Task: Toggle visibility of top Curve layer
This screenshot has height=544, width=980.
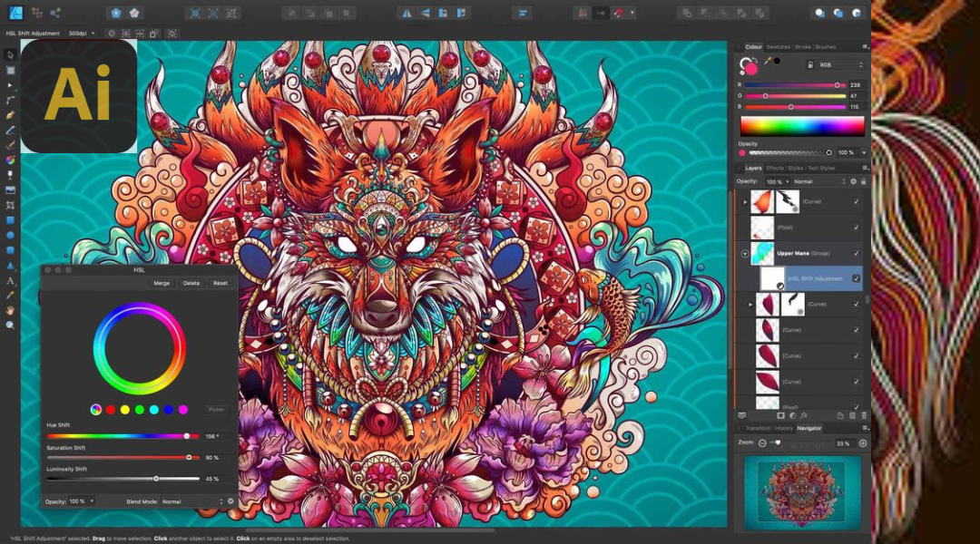Action: (x=857, y=202)
